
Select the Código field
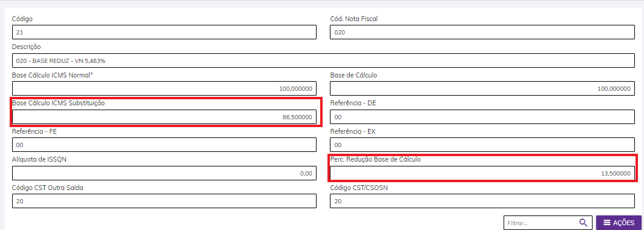pyautogui.click(x=164, y=32)
